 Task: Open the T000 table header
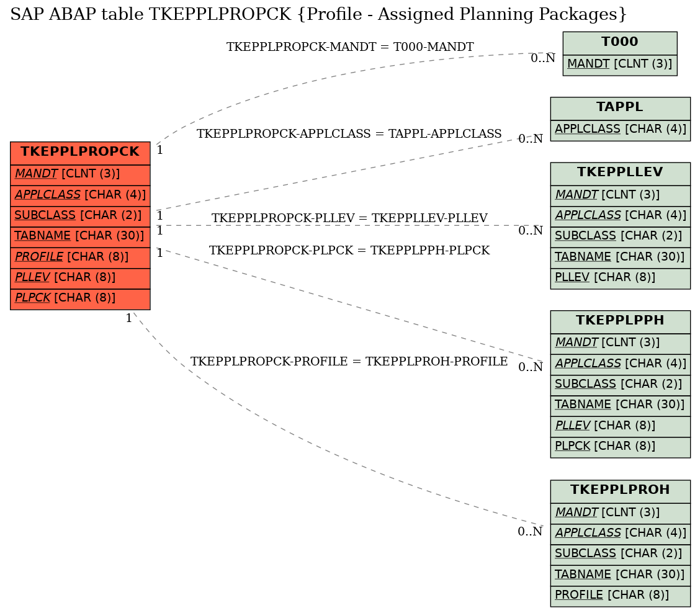(x=620, y=43)
